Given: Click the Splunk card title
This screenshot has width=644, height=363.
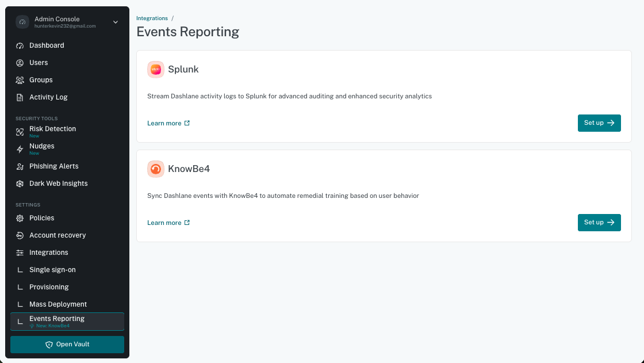Looking at the screenshot, I should [183, 70].
